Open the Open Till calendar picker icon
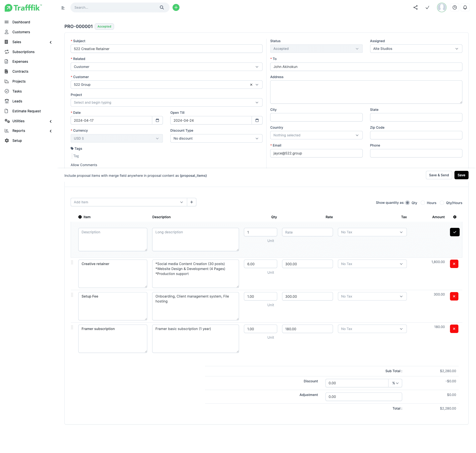This screenshot has width=476, height=453. pyautogui.click(x=257, y=120)
